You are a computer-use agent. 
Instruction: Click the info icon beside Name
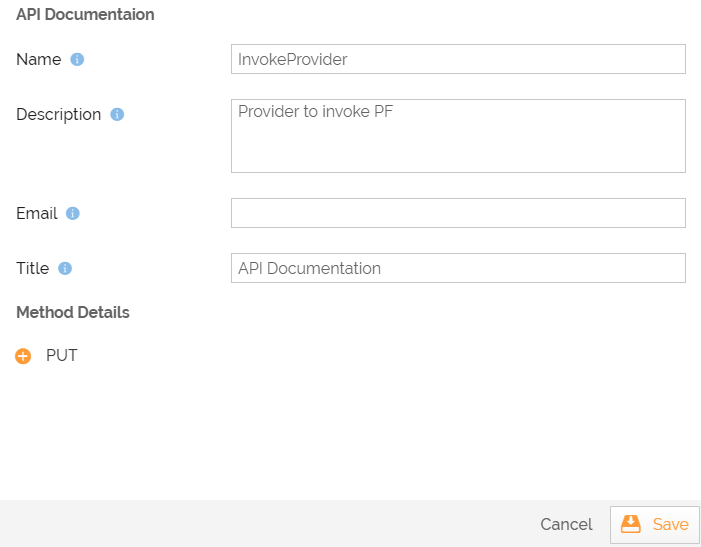77,60
